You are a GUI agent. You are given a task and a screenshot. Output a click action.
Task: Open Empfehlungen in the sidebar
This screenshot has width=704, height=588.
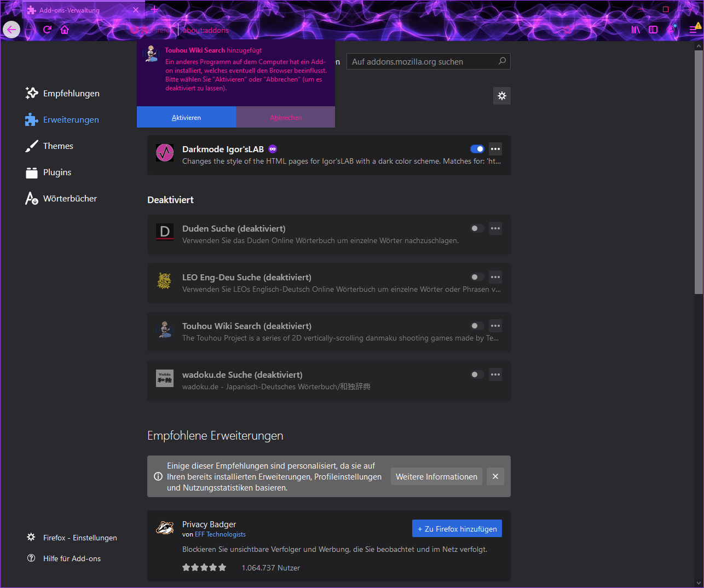coord(62,93)
